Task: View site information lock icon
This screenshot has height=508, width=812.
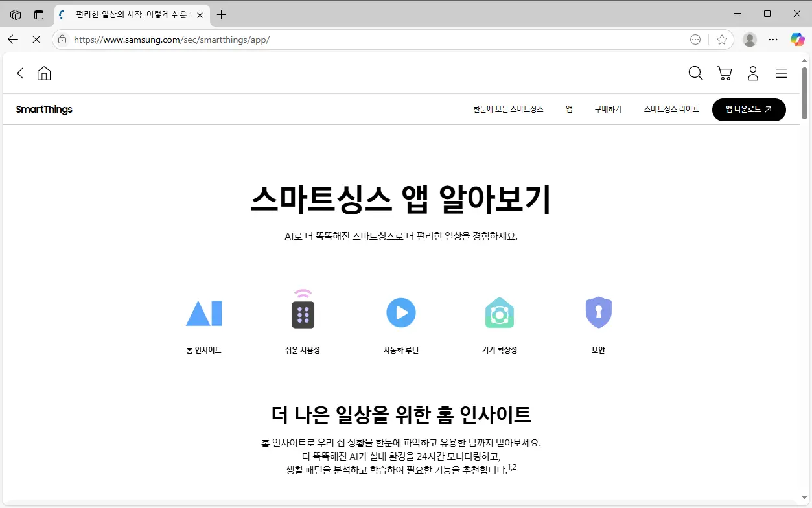Action: [x=62, y=40]
